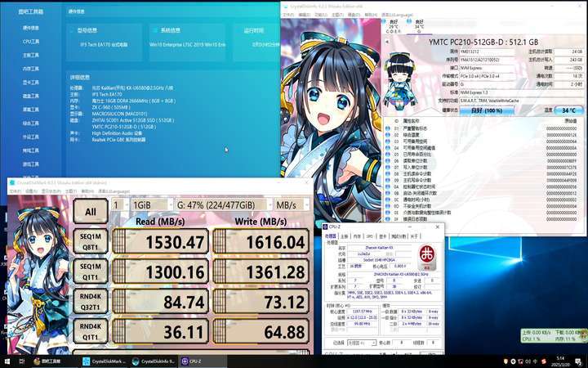The image size is (588, 368).
Task: Switch to CPU-Z on the taskbar
Action: (203, 361)
